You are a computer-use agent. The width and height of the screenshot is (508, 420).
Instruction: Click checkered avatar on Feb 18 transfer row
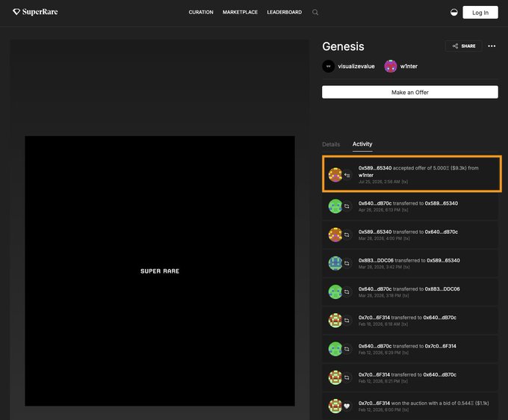click(335, 320)
